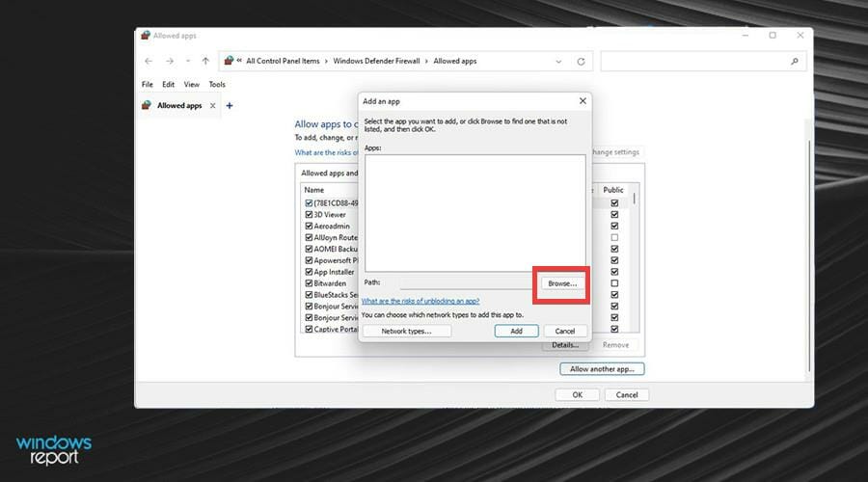Image resolution: width=868 pixels, height=482 pixels.
Task: Go back using the back arrow
Action: (x=149, y=61)
